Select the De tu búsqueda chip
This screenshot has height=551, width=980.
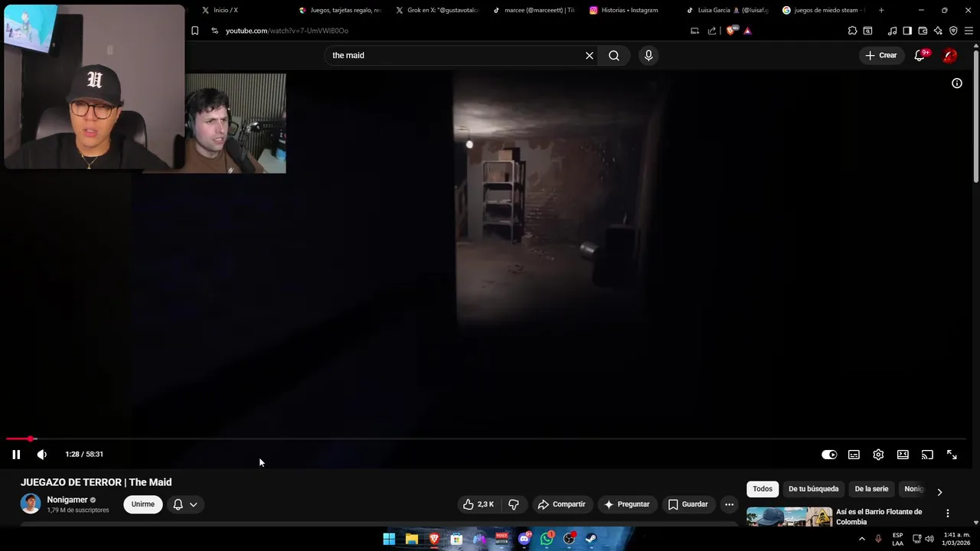point(813,489)
